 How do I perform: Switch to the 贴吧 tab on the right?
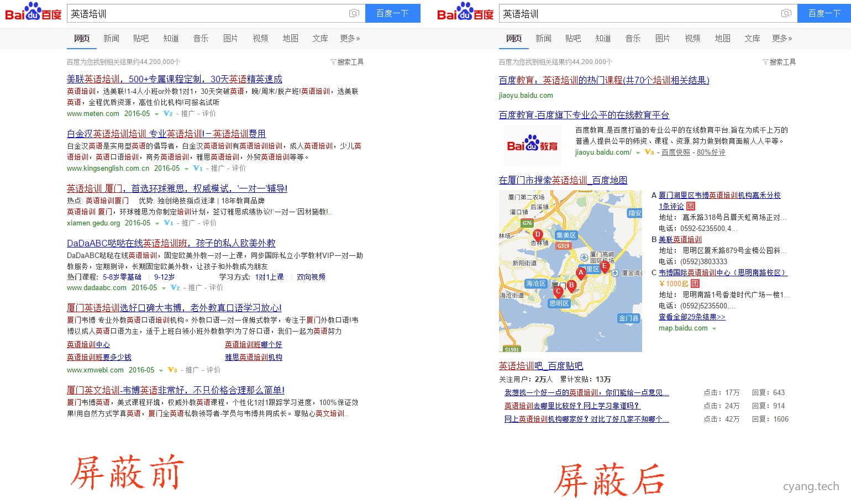pyautogui.click(x=573, y=38)
